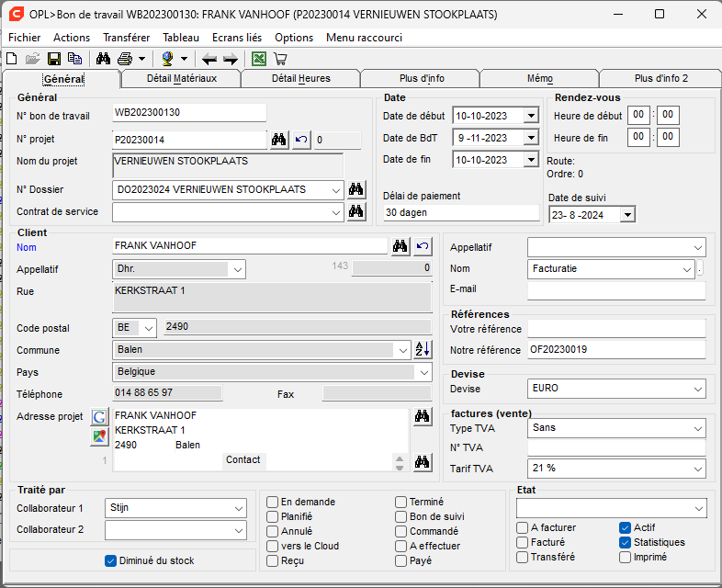The width and height of the screenshot is (722, 588).
Task: Toggle En demande checkbox
Action: click(273, 502)
